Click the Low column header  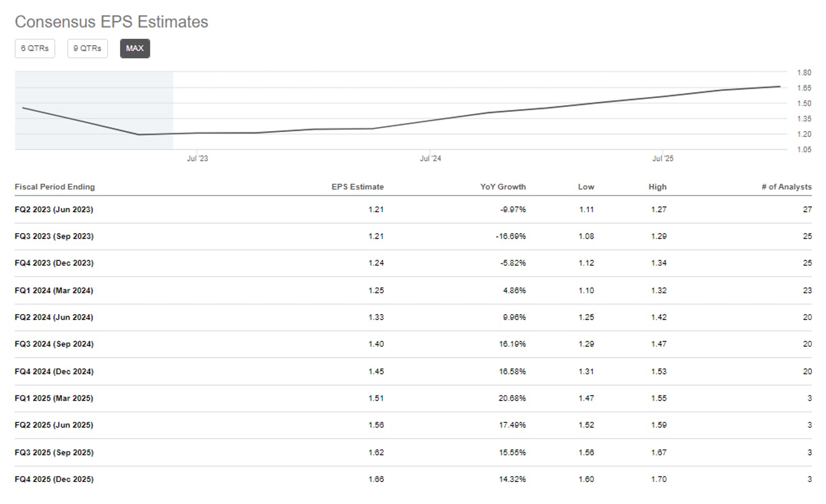tap(586, 187)
